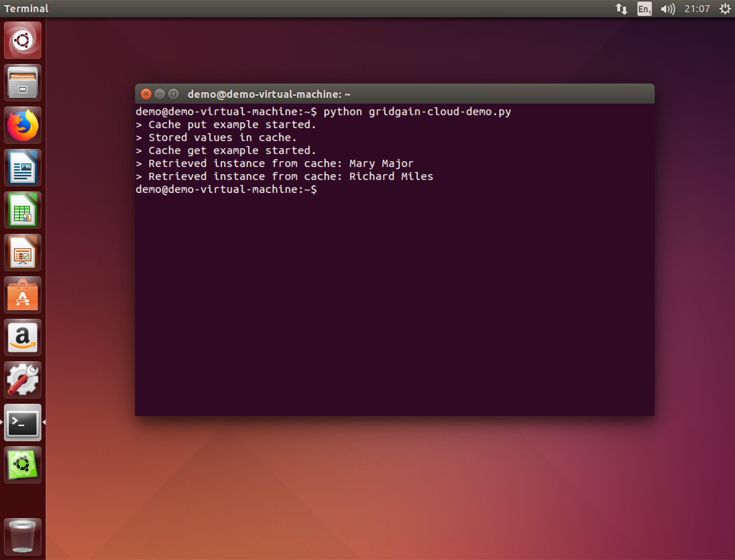Open the clock showing 21:07
Viewport: 735px width, 560px height.
click(697, 9)
